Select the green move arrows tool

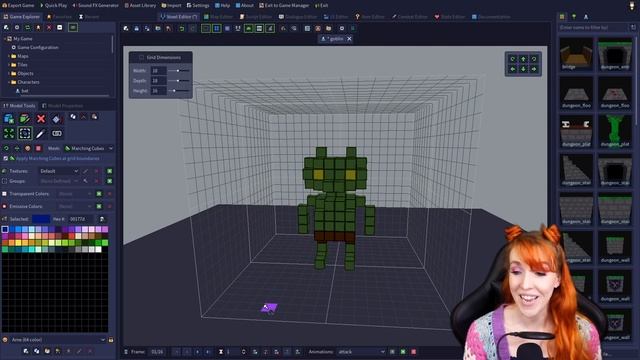(x=9, y=133)
